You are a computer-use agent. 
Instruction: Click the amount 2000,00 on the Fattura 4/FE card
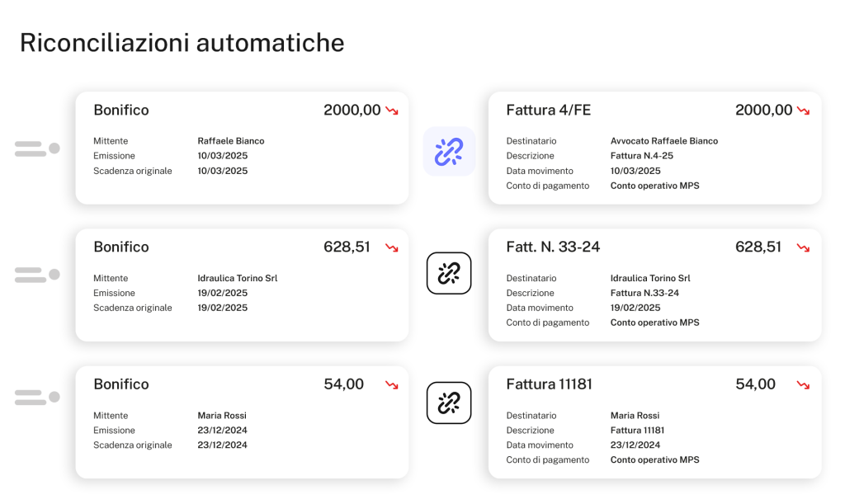point(763,111)
